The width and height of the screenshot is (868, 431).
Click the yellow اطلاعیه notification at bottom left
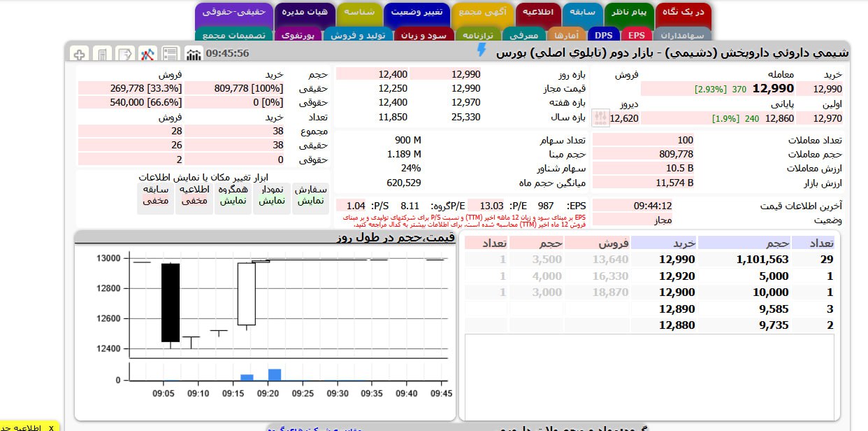[x=29, y=426]
